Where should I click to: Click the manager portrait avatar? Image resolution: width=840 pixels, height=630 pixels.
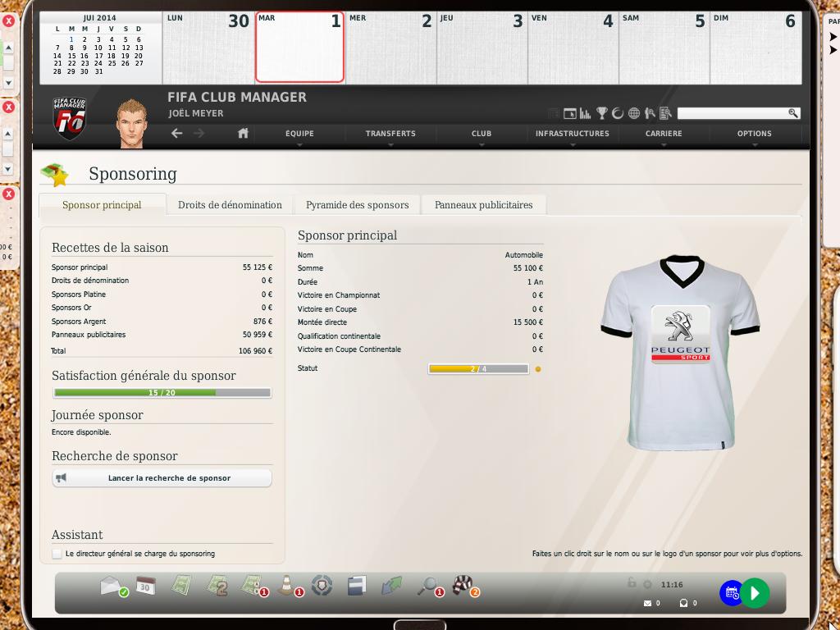coord(131,123)
